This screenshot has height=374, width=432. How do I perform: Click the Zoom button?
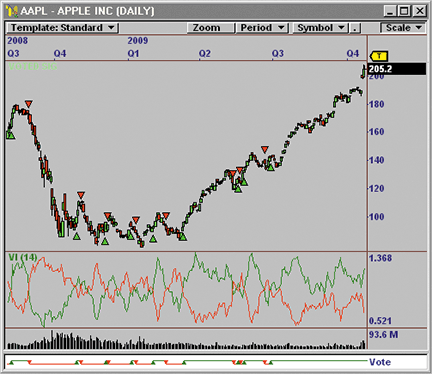[210, 28]
